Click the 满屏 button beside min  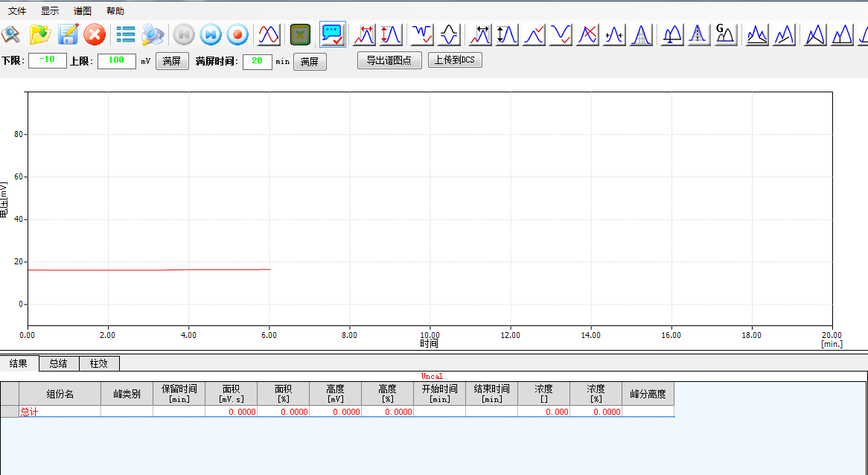click(x=310, y=62)
